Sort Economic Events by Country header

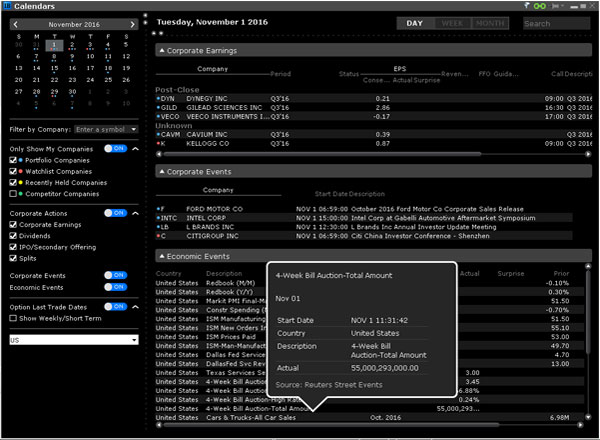[168, 274]
